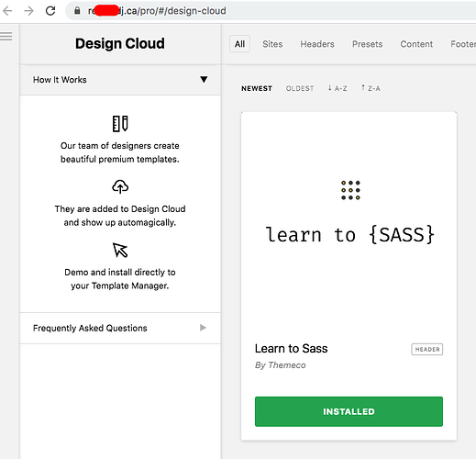Click the ruler and pencil designers icon

[x=120, y=124]
